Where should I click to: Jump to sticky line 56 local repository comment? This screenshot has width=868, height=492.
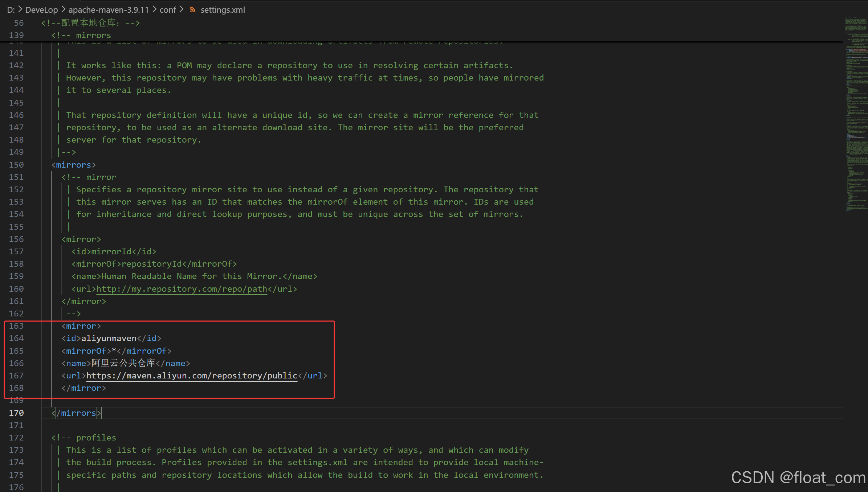click(x=91, y=23)
